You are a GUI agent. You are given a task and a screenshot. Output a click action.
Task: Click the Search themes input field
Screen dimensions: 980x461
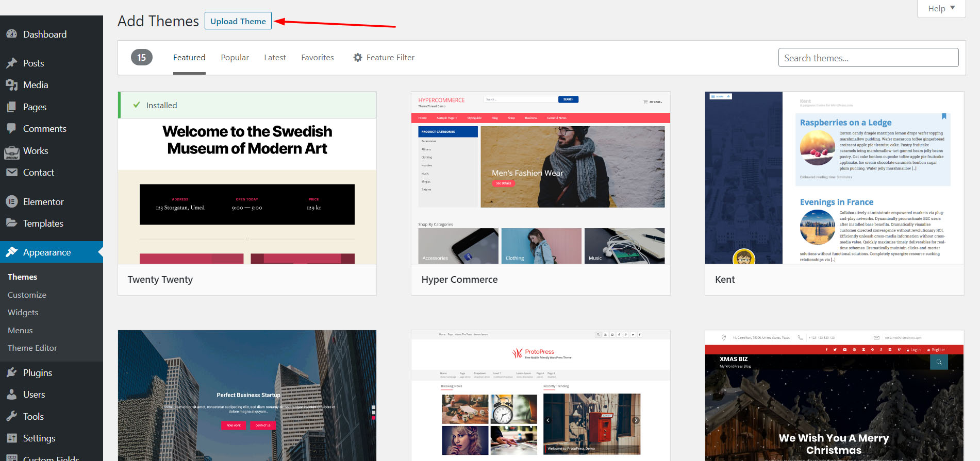click(868, 58)
